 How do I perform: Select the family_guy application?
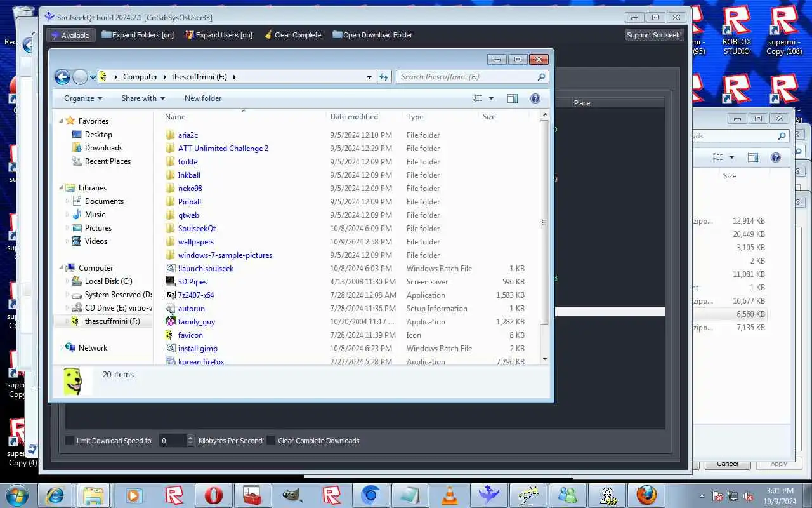tap(196, 322)
